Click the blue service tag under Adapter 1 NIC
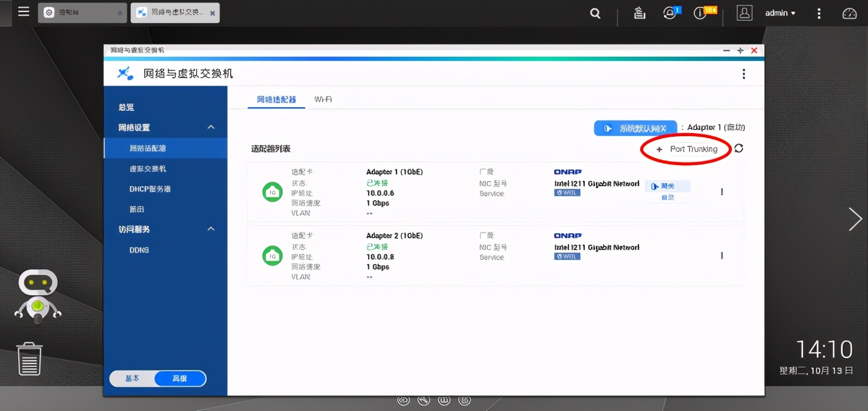 [x=567, y=193]
